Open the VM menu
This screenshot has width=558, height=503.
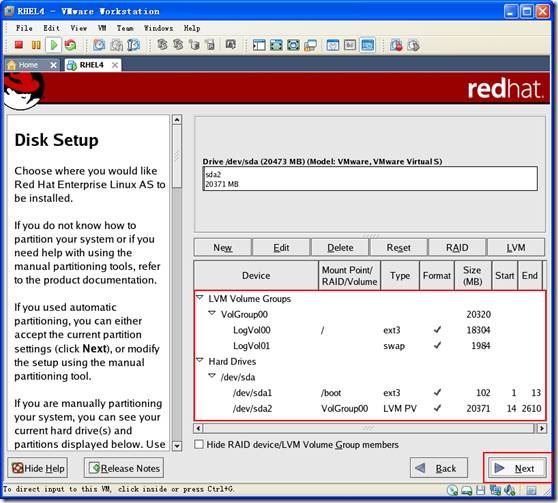coord(102,28)
